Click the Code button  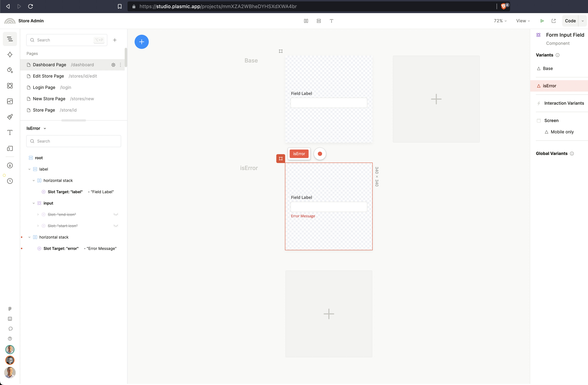pos(570,21)
